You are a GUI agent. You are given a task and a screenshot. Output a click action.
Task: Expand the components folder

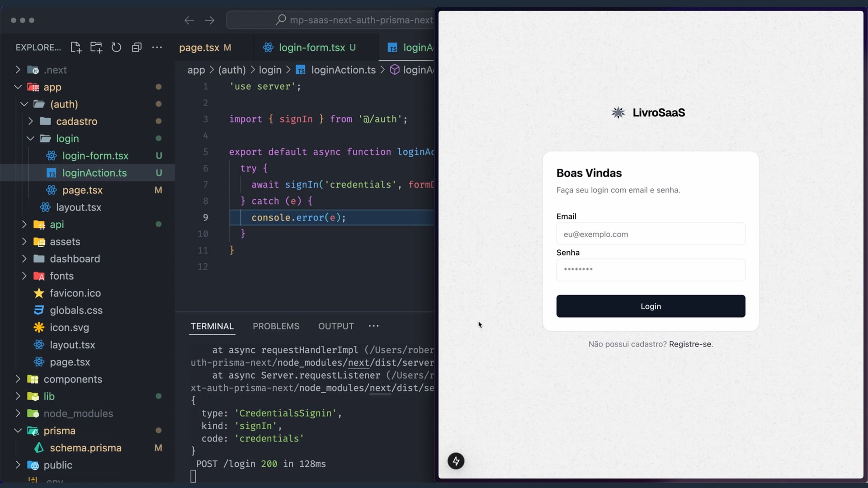coord(18,379)
